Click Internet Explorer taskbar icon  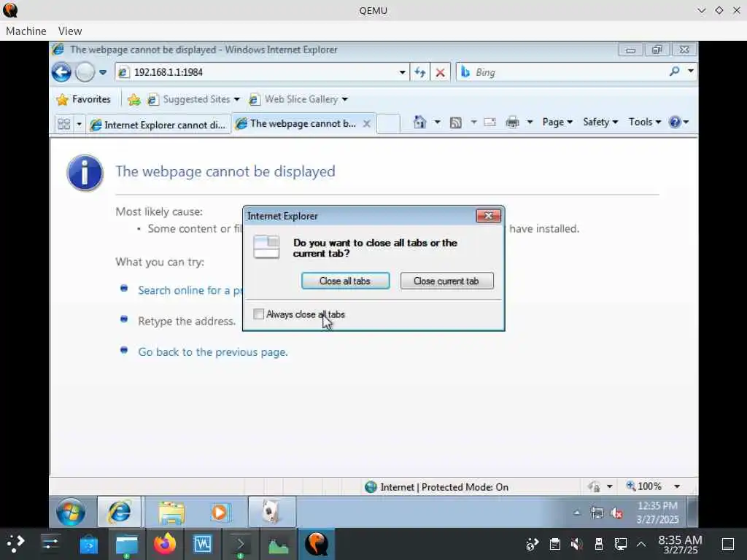click(x=120, y=512)
